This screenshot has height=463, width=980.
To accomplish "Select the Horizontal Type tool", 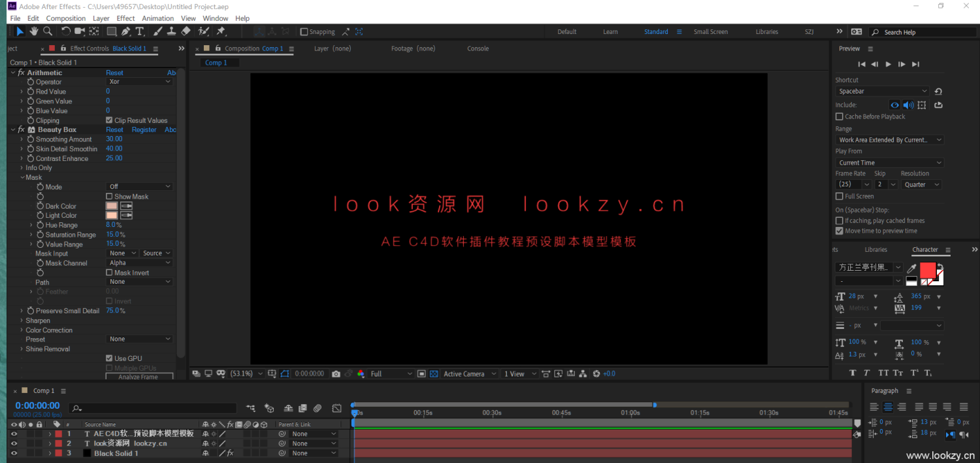I will pyautogui.click(x=140, y=31).
